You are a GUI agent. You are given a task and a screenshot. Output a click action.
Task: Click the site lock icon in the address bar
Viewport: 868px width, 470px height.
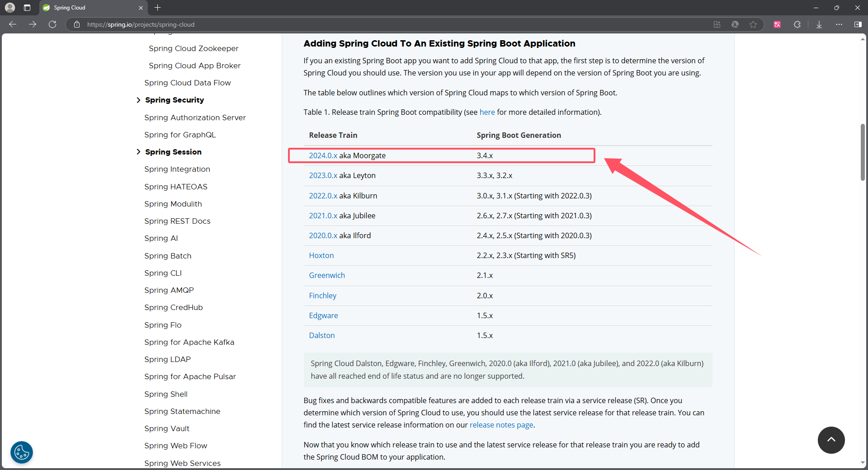pyautogui.click(x=77, y=24)
